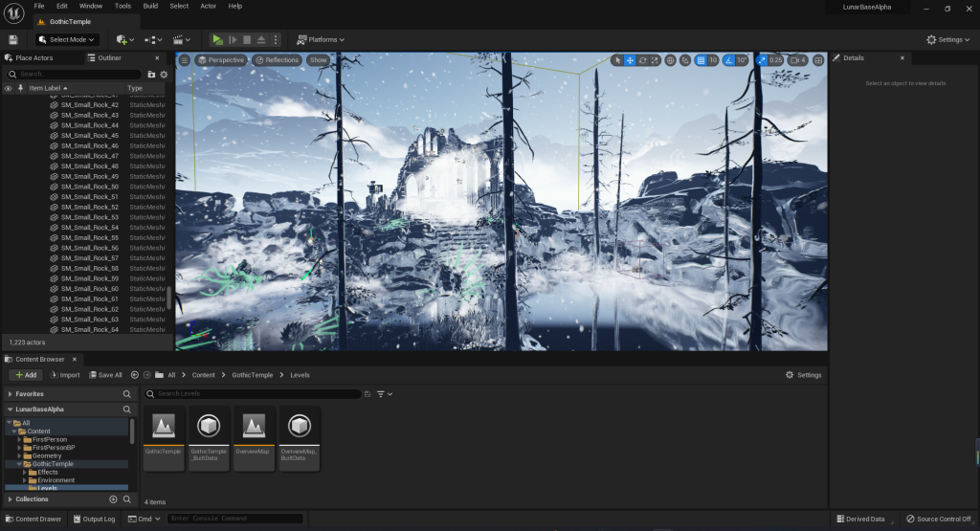
Task: Select the Geometry folder
Action: [x=47, y=456]
